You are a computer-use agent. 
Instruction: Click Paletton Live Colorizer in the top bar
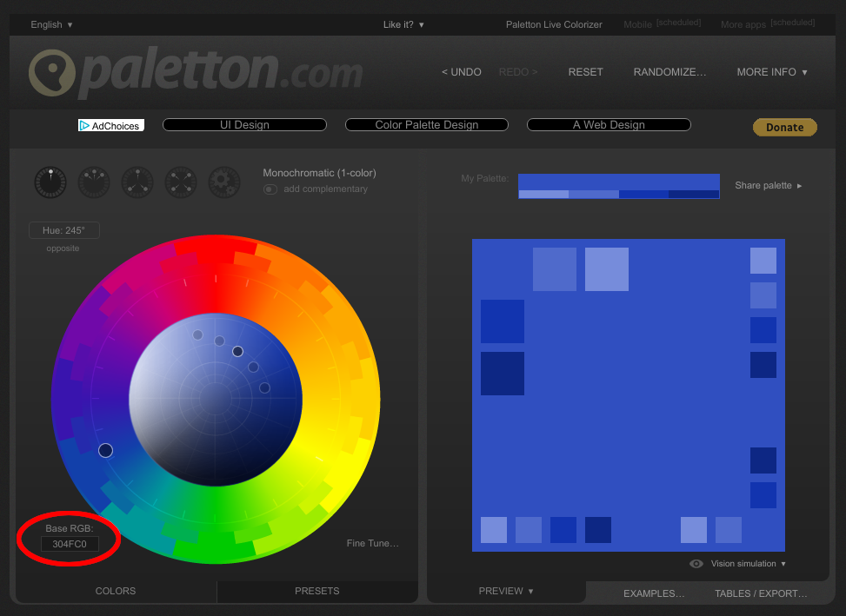coord(554,25)
